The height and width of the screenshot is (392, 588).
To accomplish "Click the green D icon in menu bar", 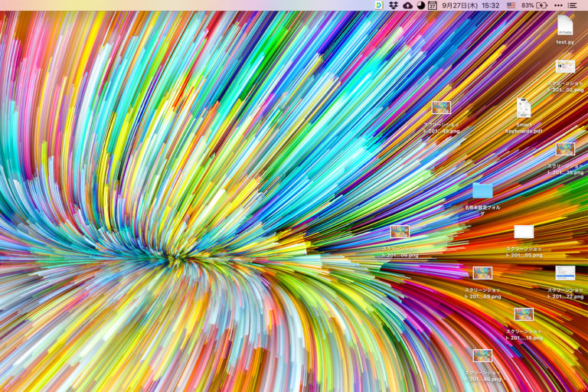I will pos(379,5).
